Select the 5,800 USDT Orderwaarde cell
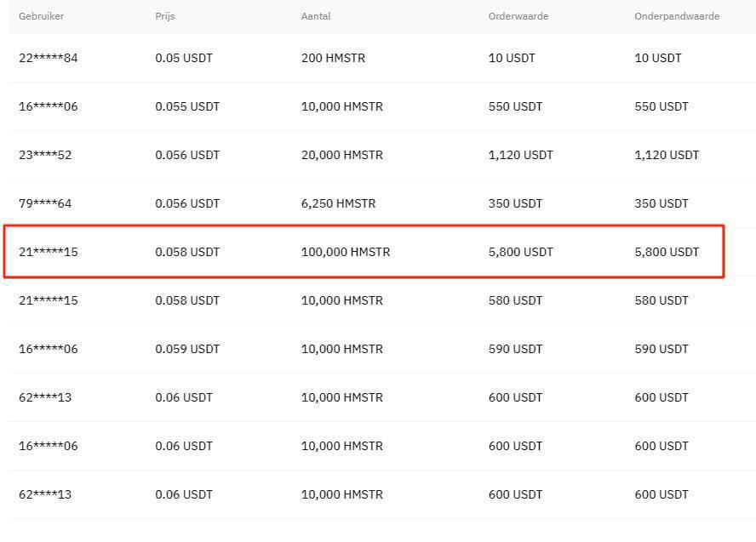The width and height of the screenshot is (756, 542). click(x=521, y=252)
